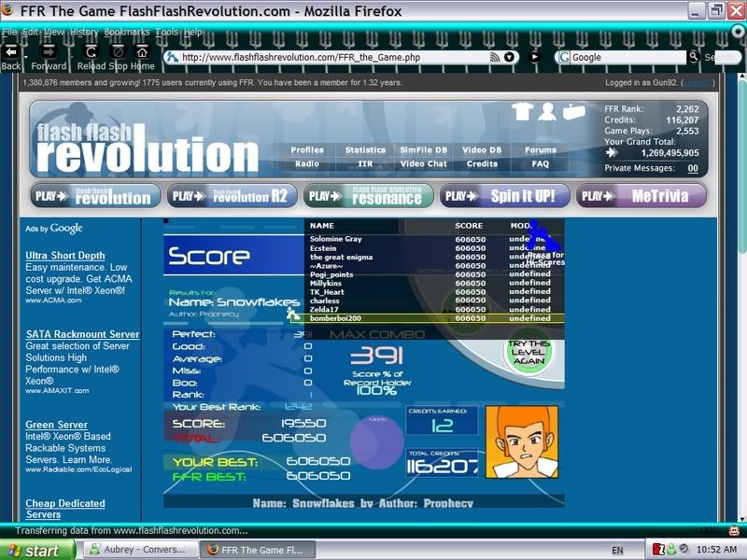This screenshot has height=560, width=747.
Task: Open the Private Messages count link
Action: [x=692, y=169]
